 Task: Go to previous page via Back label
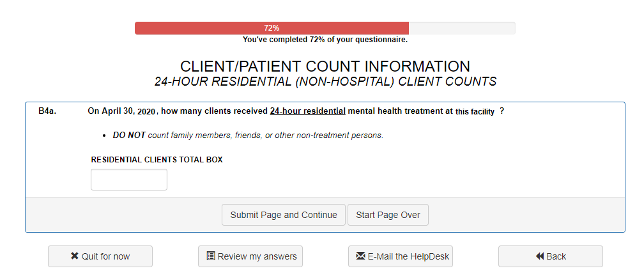tap(556, 256)
